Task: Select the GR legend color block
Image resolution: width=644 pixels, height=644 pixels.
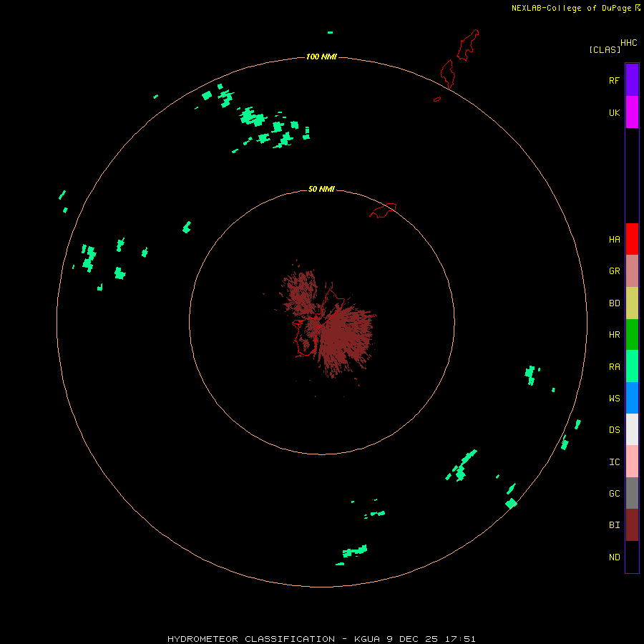Action: point(632,271)
